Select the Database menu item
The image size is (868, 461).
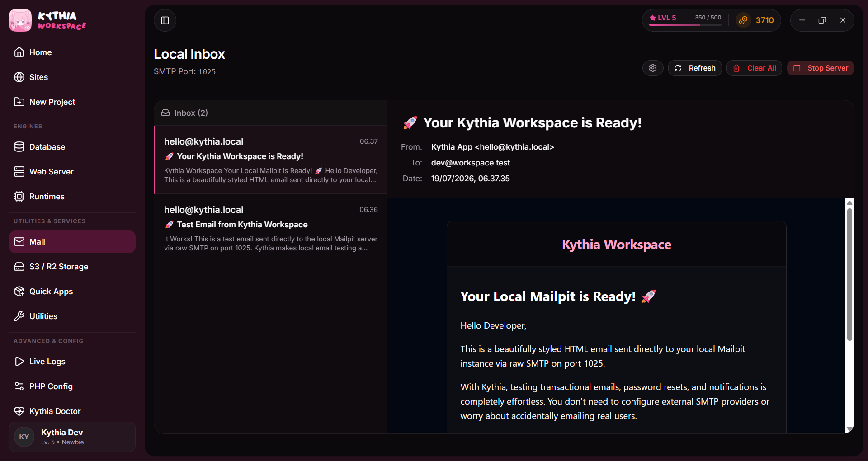[72, 146]
